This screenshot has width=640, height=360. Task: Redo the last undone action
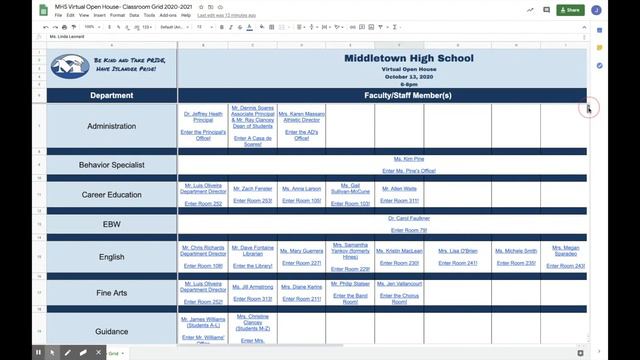coord(55,27)
